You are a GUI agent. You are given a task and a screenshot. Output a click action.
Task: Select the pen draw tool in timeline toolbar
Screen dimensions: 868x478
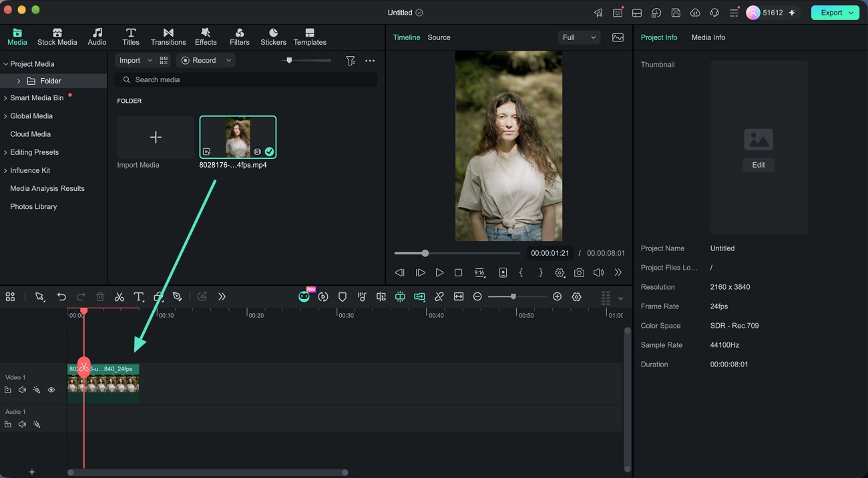pyautogui.click(x=178, y=297)
